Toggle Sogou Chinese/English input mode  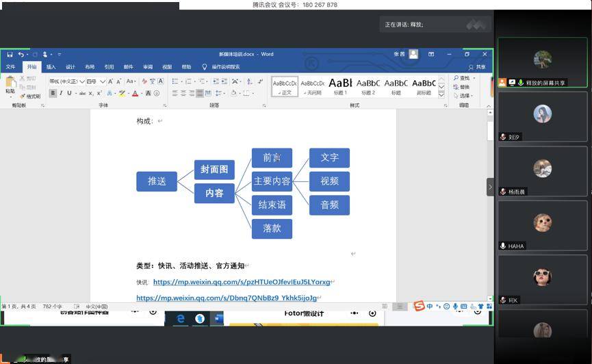point(430,307)
